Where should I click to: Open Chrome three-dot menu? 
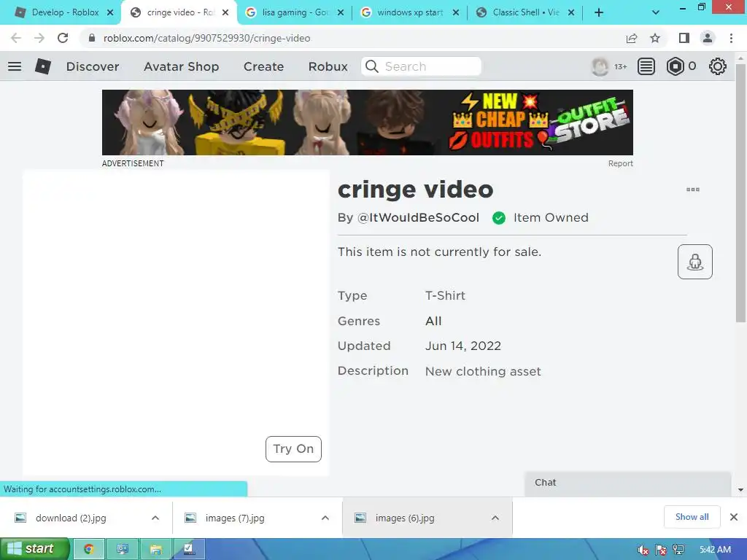click(731, 38)
